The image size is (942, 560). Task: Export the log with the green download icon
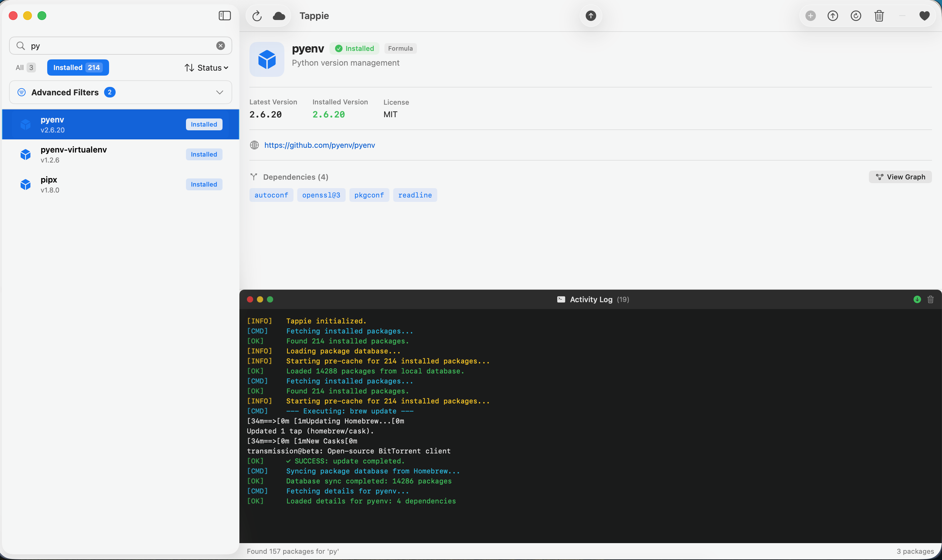917,299
